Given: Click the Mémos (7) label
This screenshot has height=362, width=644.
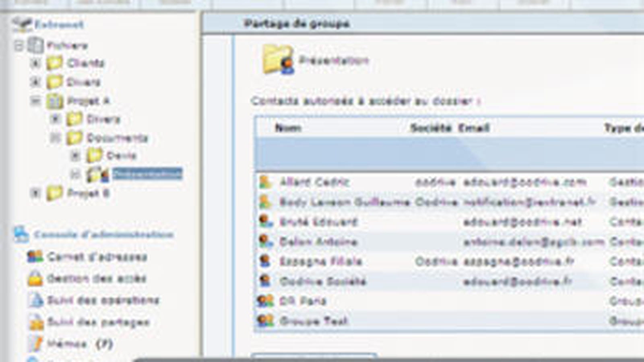Looking at the screenshot, I should click(x=80, y=344).
